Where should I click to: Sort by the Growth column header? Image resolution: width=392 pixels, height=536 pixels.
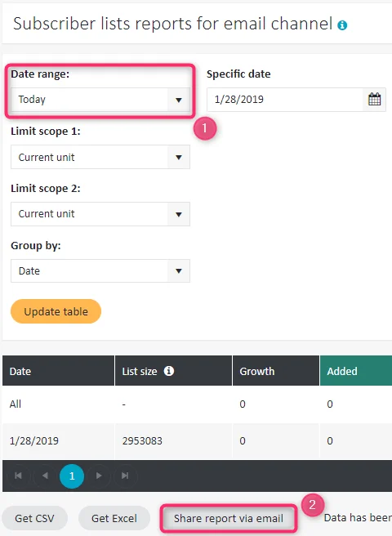click(x=276, y=371)
